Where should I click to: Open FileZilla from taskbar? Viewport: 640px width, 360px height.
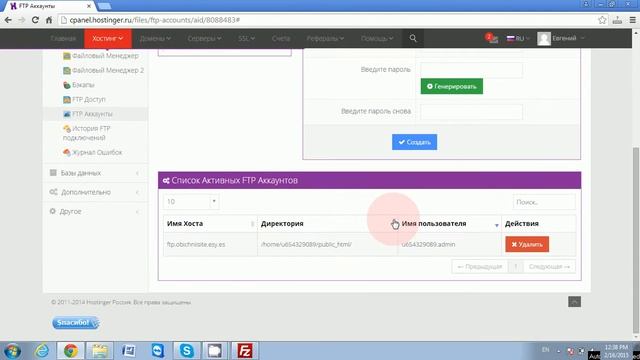coord(244,351)
